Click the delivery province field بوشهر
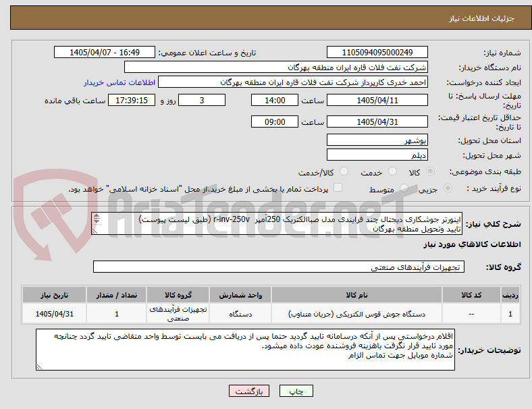 coord(377,140)
